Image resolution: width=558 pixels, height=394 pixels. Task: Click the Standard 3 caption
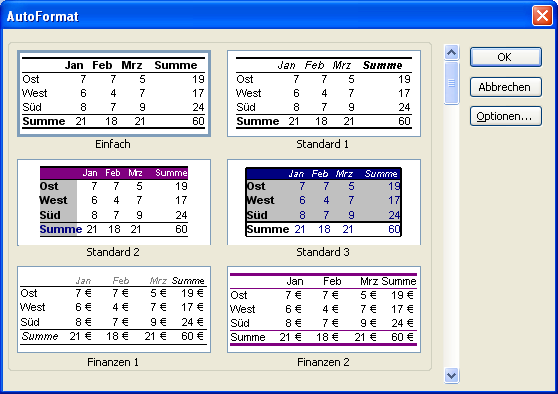[323, 252]
